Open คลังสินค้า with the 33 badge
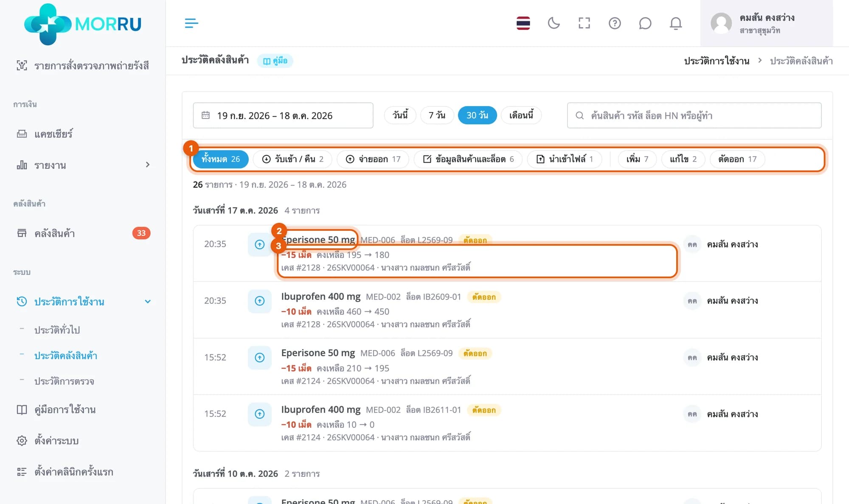Screen dimensions: 849x504 (82, 233)
